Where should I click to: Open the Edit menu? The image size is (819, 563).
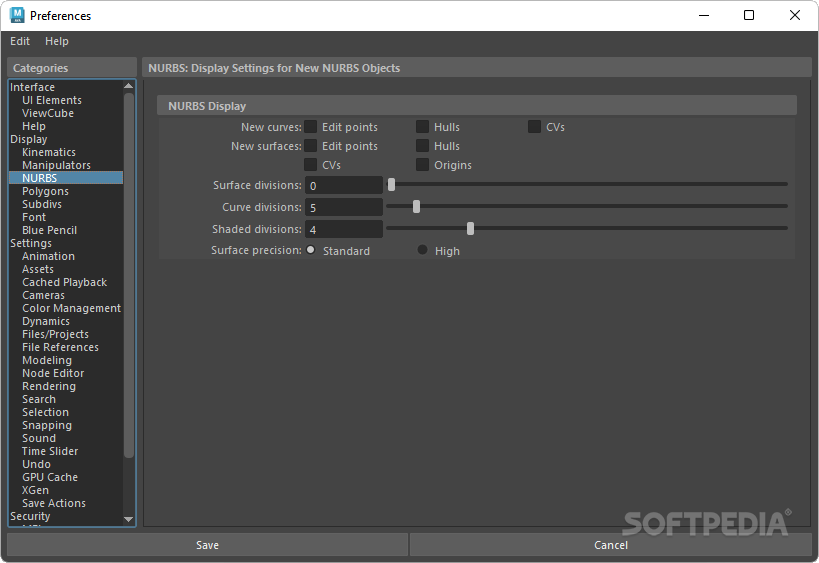[x=20, y=41]
